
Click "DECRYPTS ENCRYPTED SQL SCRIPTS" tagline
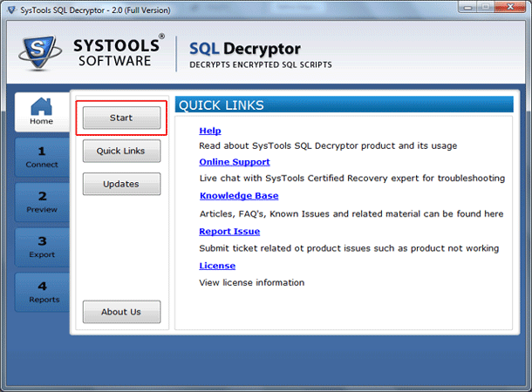pos(261,64)
